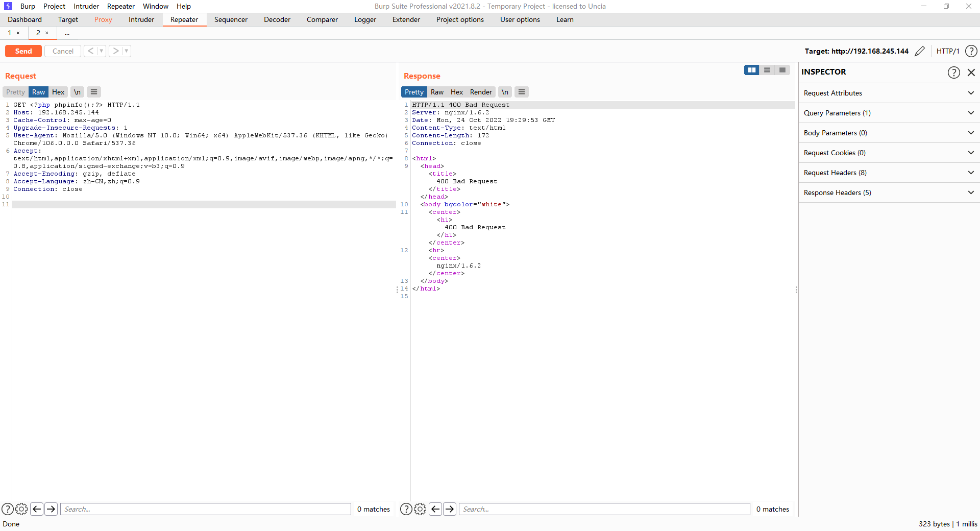Open the Project options tab
The width and height of the screenshot is (980, 531).
460,19
